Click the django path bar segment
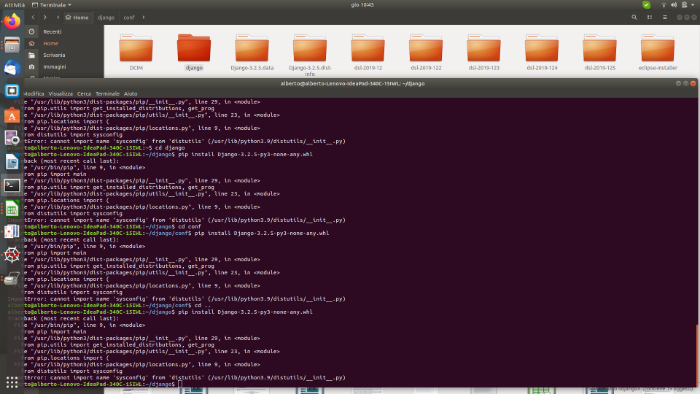700x394 pixels. 106,17
